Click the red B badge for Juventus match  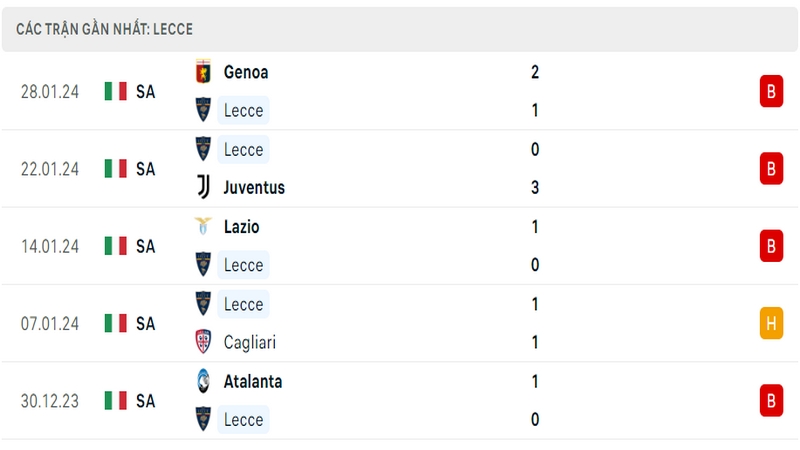click(771, 168)
